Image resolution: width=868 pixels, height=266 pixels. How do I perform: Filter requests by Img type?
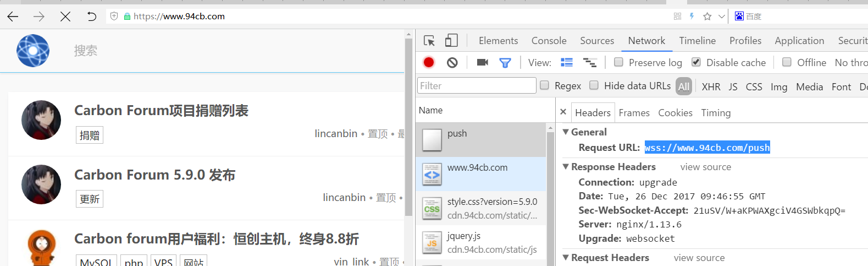tap(779, 87)
